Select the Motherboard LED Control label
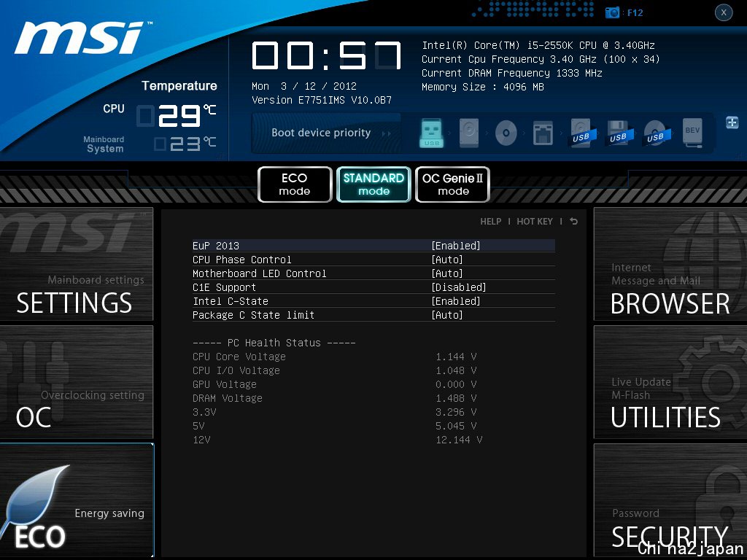The width and height of the screenshot is (747, 560). (260, 273)
